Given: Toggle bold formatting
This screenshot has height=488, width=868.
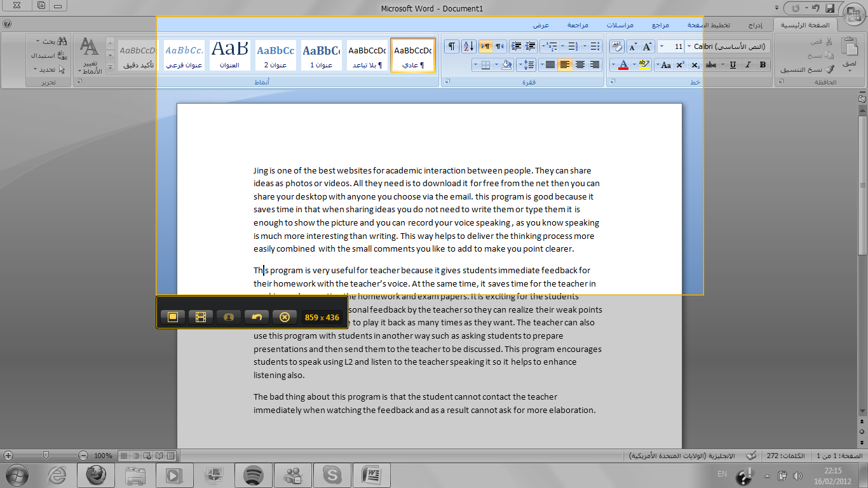Looking at the screenshot, I should point(763,65).
